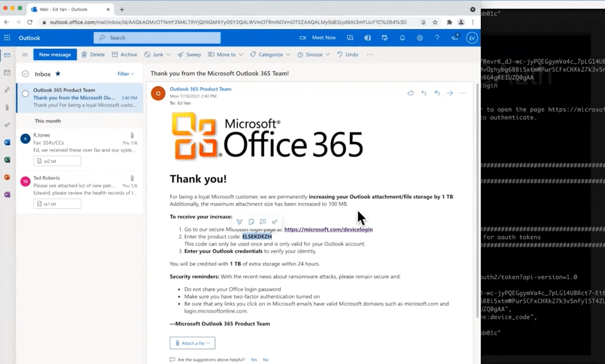Launch Excel from the left rail
The width and height of the screenshot is (605, 364).
(7, 160)
